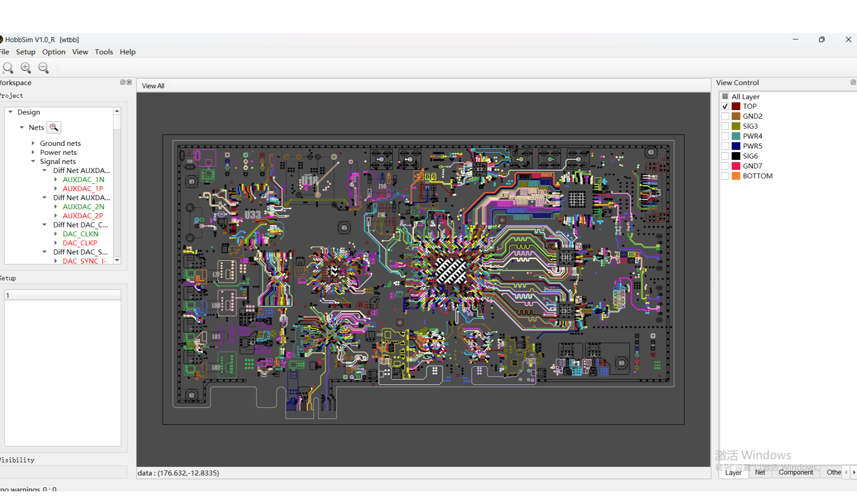Image resolution: width=857 pixels, height=504 pixels.
Task: Expand the AUXDAC_1N net arrow
Action: [56, 179]
